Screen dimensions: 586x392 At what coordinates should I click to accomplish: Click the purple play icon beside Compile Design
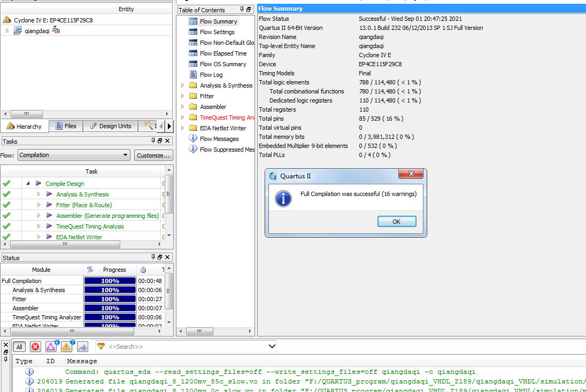pos(38,184)
